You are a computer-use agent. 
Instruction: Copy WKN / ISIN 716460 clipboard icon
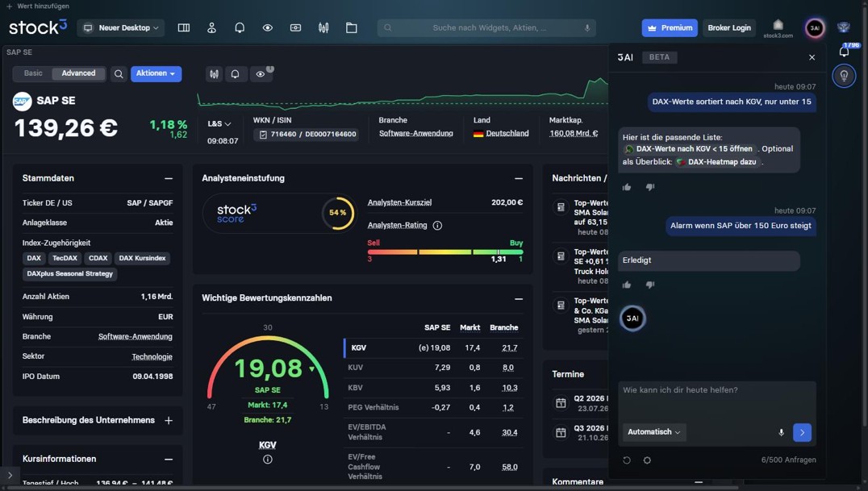click(263, 134)
